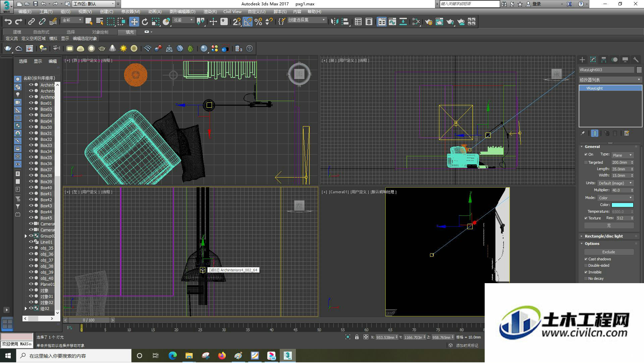Open Curve Editor icon
Image resolution: width=644 pixels, height=363 pixels.
pos(392,22)
